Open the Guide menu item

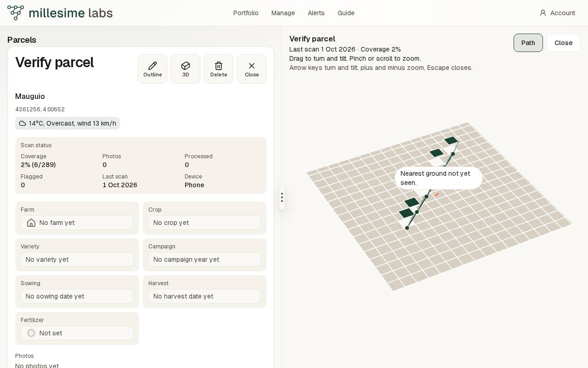[346, 13]
